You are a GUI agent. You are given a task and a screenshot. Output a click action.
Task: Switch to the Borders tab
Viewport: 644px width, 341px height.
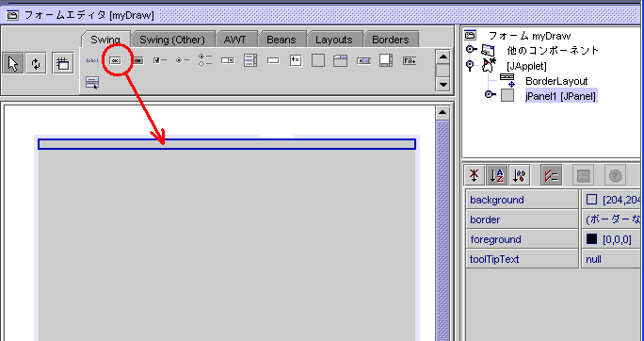point(391,40)
